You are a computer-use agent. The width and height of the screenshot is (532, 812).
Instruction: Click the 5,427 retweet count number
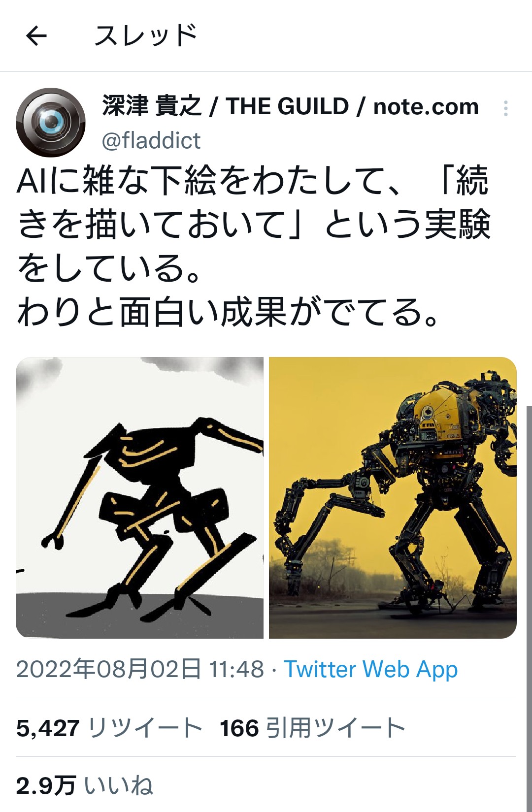[x=48, y=728]
